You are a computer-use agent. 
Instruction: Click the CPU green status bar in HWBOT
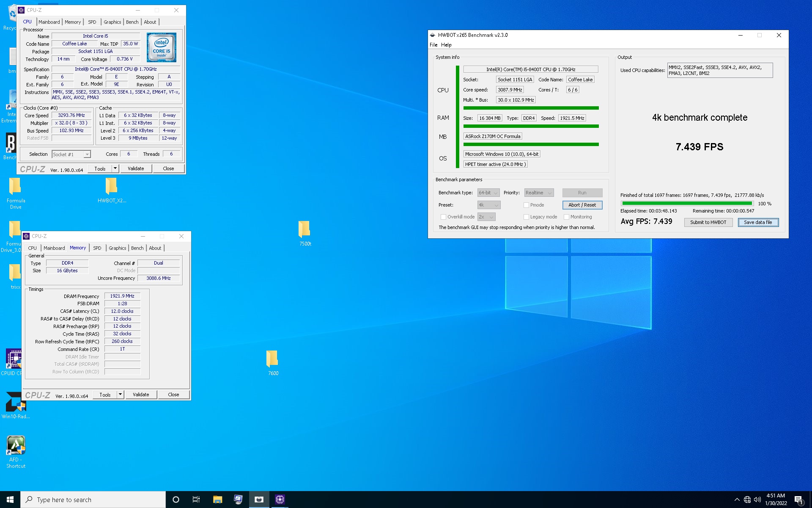531,108
